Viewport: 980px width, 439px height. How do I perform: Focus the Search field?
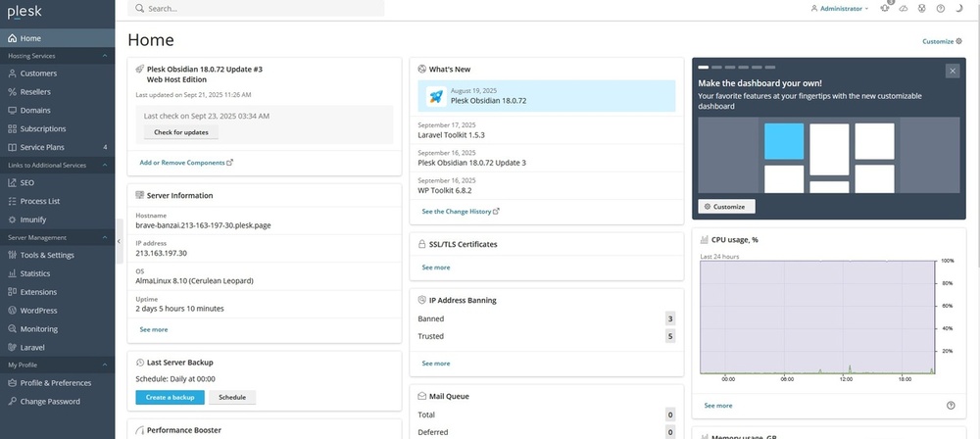click(256, 8)
